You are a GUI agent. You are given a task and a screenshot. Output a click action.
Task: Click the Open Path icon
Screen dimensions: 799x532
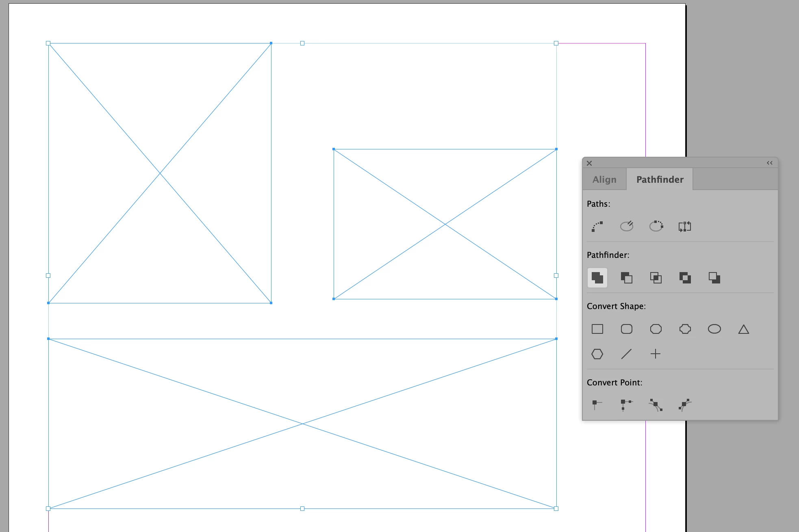[626, 226]
